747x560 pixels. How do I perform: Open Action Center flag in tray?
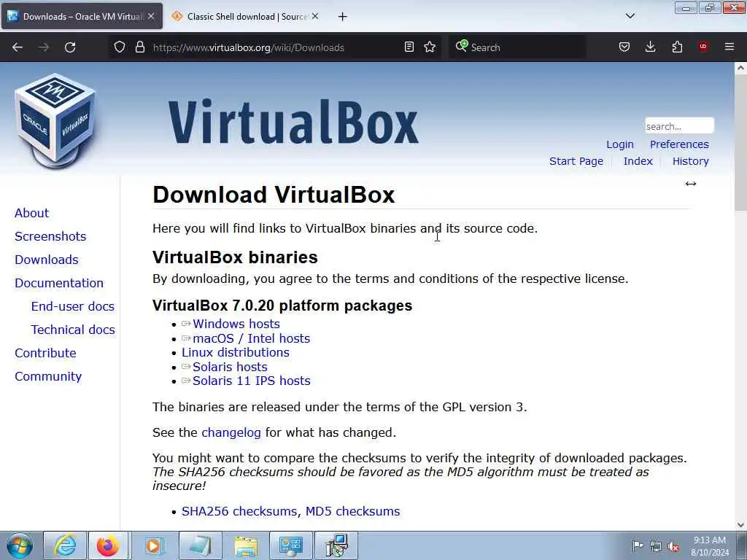(x=638, y=546)
